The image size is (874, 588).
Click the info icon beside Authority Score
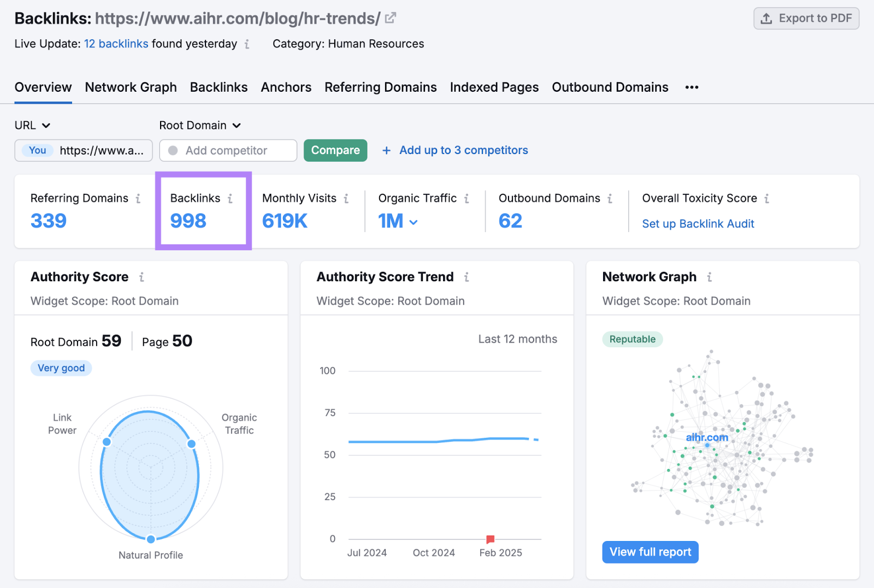pos(141,277)
